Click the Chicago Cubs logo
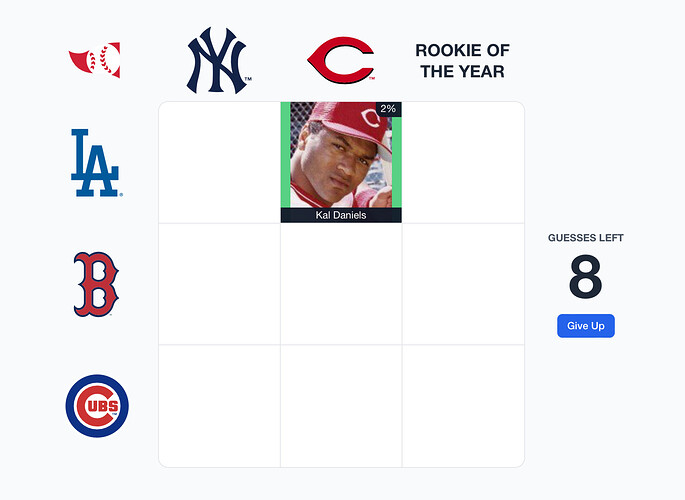Viewport: 685px width, 500px height. (97, 406)
